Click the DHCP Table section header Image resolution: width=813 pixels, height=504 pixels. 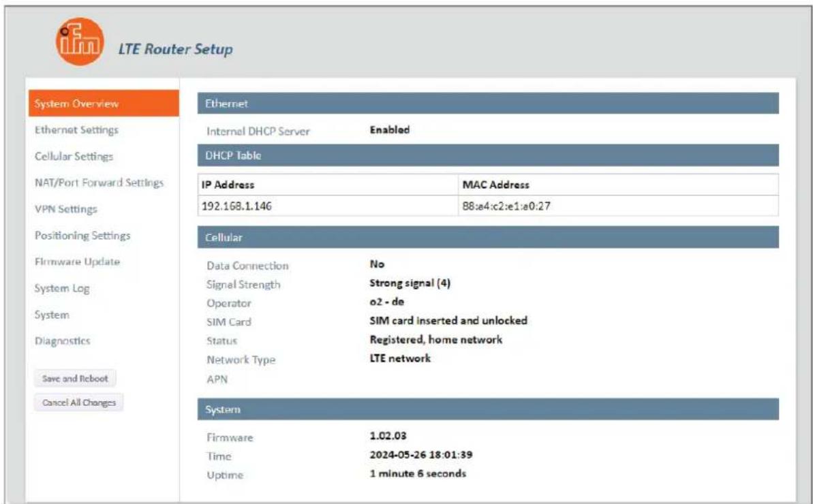point(488,155)
